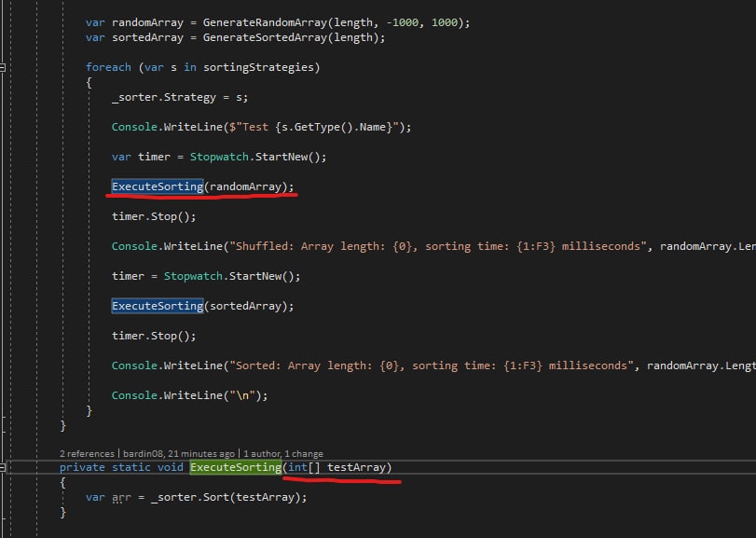Click the sortedArray argument of ExecuteSorting
This screenshot has height=538, width=756.
pos(245,306)
